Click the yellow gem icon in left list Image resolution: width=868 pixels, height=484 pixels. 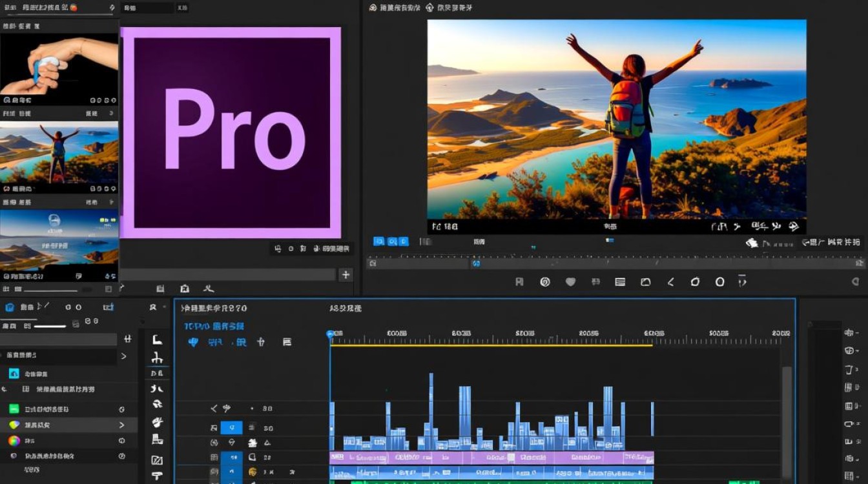click(14, 425)
